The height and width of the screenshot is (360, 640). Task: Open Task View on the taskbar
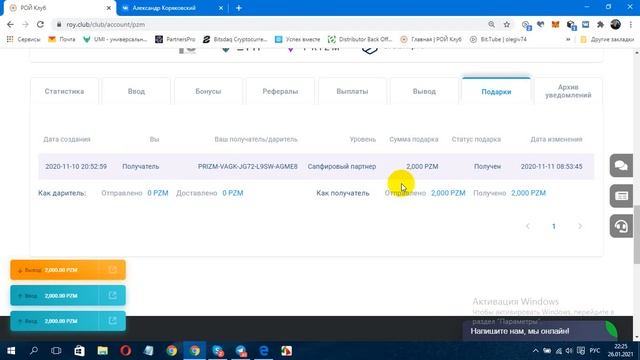click(x=56, y=351)
